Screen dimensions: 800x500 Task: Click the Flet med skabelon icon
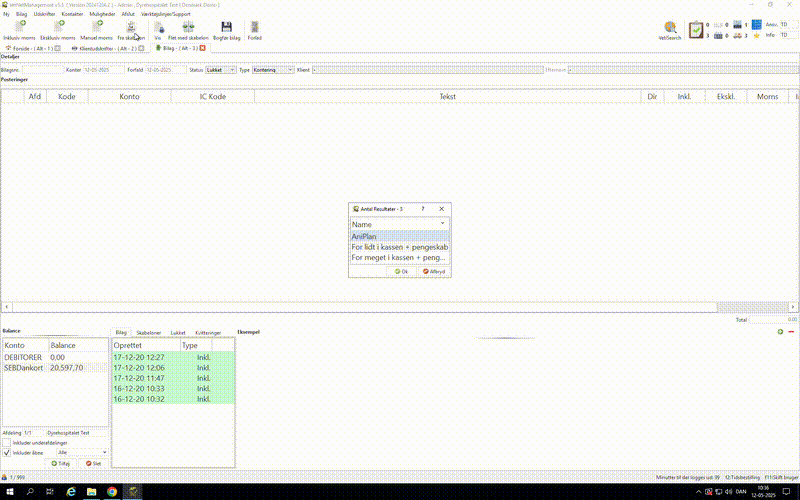188,27
